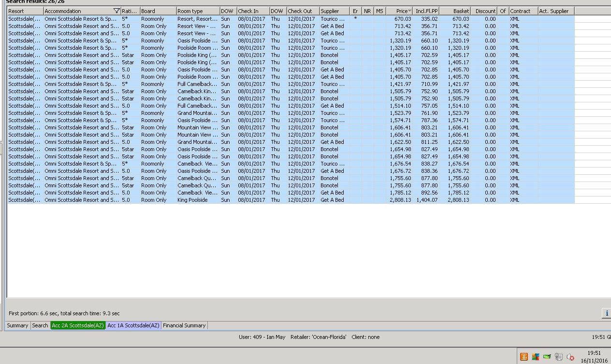The width and height of the screenshot is (611, 364).
Task: Click the 1,785.12 price cell
Action: pos(400,193)
